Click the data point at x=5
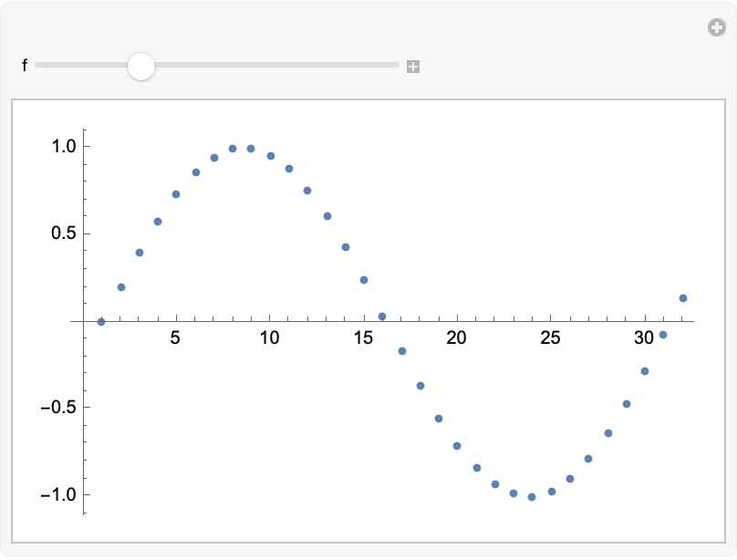Viewport: 737px width, 560px height. pos(176,194)
